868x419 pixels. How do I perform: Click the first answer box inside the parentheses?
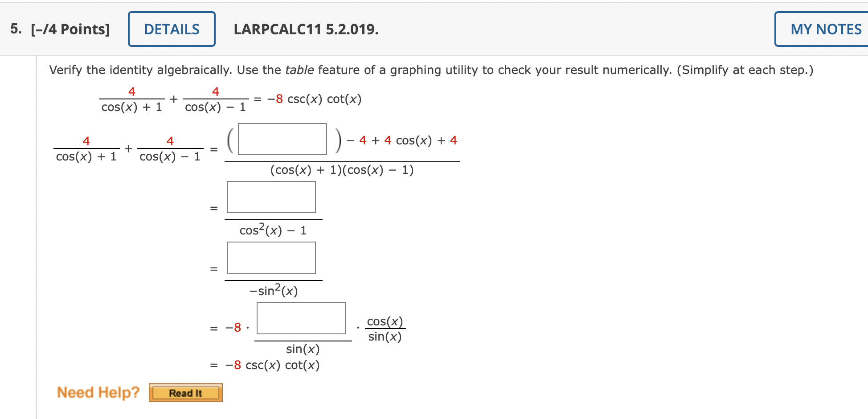(x=282, y=140)
